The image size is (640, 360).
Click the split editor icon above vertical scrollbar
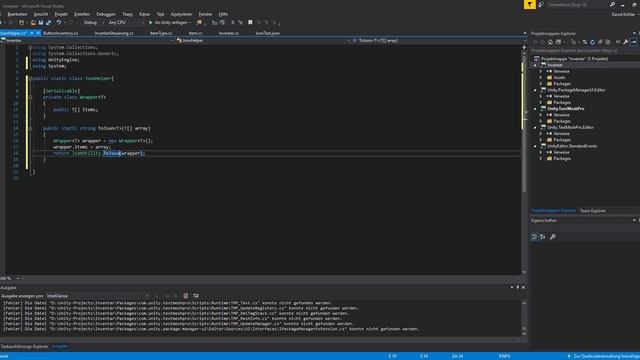524,47
